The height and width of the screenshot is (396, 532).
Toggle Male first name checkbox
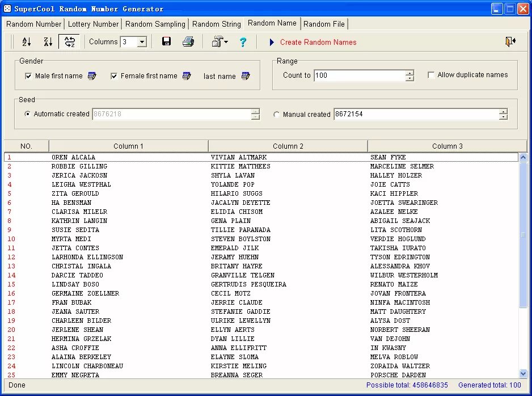[28, 76]
